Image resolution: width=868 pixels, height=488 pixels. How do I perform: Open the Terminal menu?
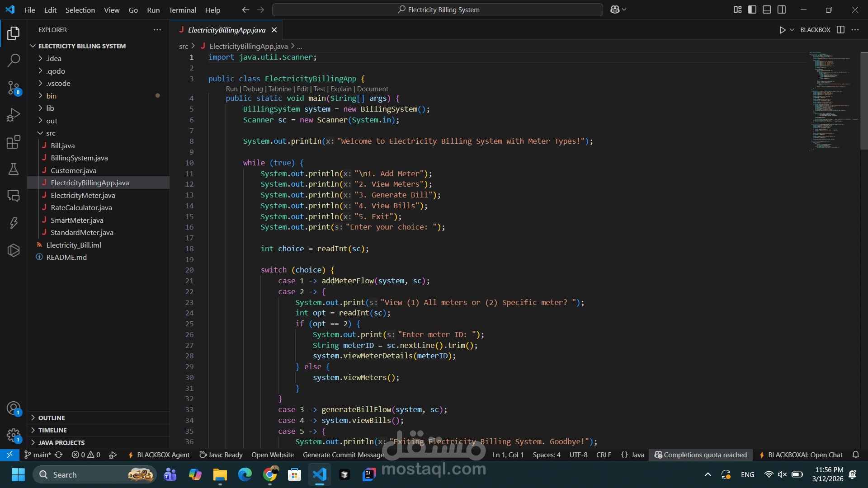[x=182, y=10]
